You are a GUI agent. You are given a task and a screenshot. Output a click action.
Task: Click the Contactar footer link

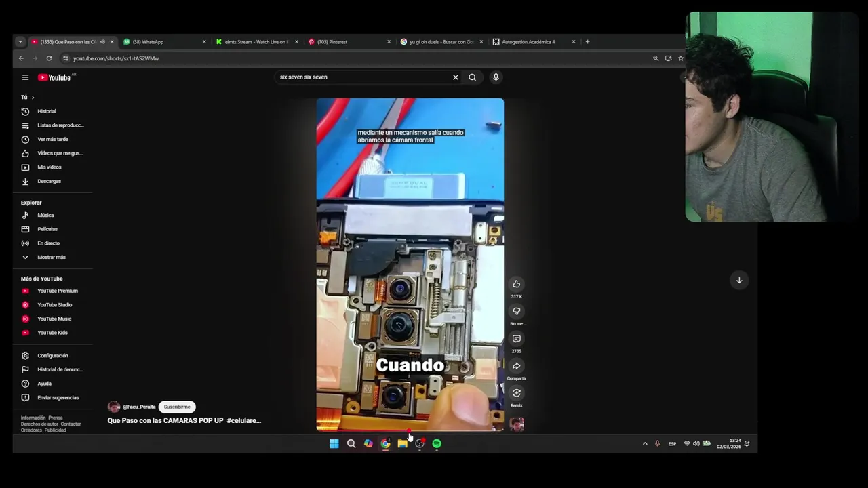[71, 424]
